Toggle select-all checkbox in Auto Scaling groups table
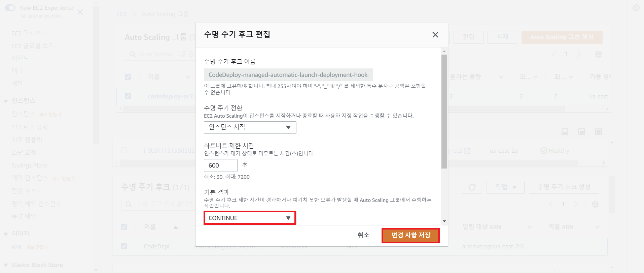The width and height of the screenshot is (644, 273). click(128, 77)
